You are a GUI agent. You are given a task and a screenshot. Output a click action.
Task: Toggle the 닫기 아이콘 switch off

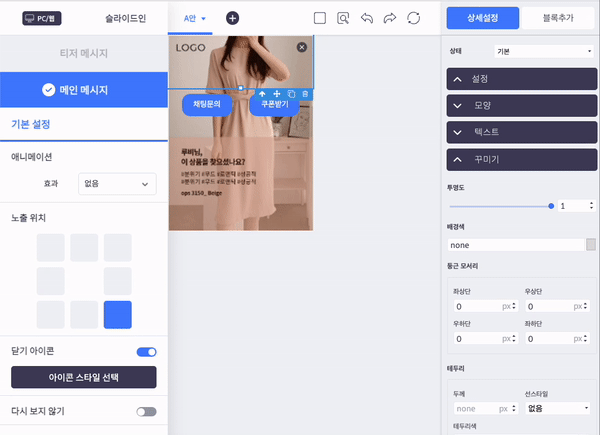(x=146, y=352)
